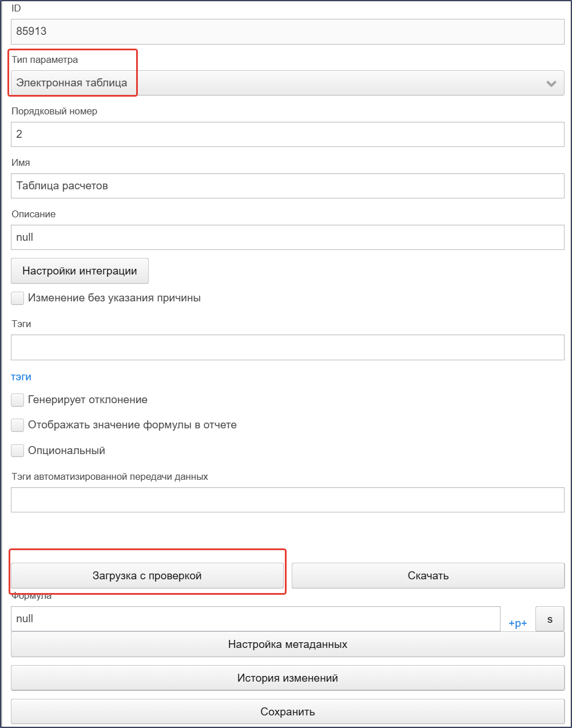Screen dimensions: 572x728
Task: Click the ID field showing 85913
Action: [x=288, y=31]
